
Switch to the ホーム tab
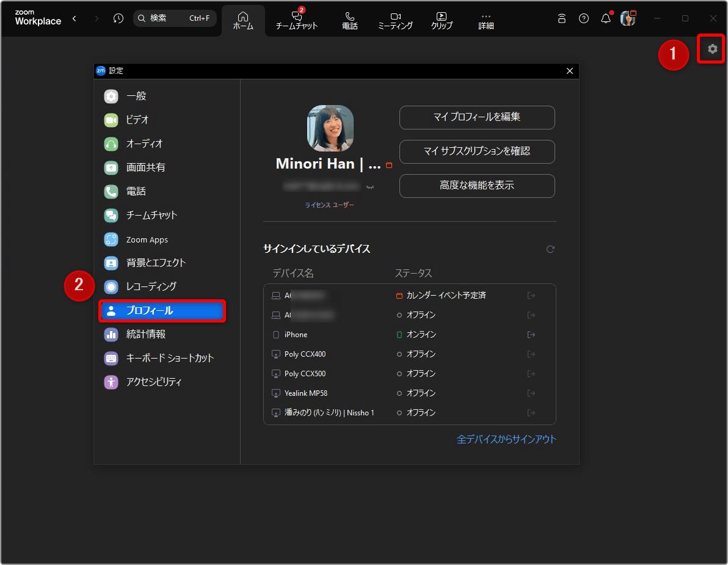pyautogui.click(x=243, y=21)
